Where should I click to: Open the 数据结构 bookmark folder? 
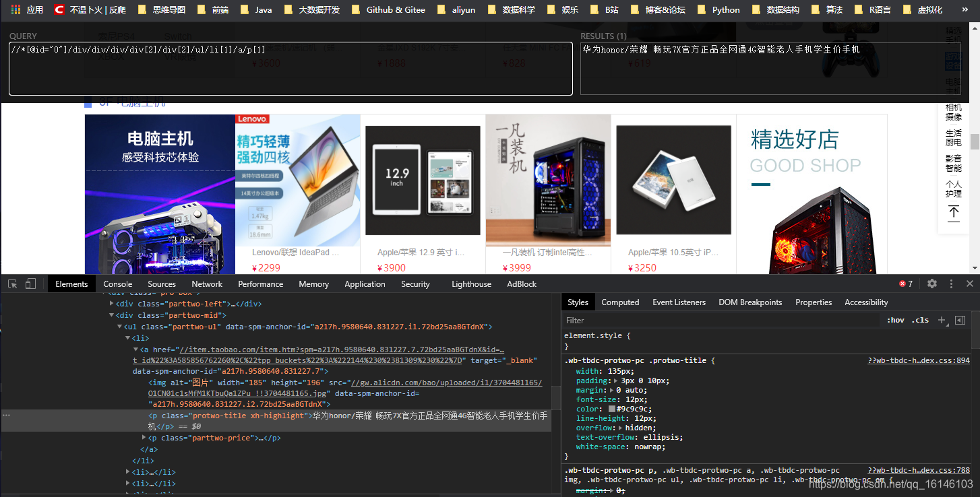[775, 9]
